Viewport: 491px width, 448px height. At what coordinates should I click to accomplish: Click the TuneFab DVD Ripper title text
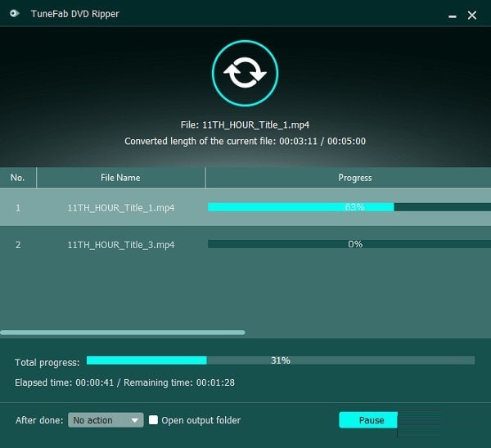coord(75,14)
